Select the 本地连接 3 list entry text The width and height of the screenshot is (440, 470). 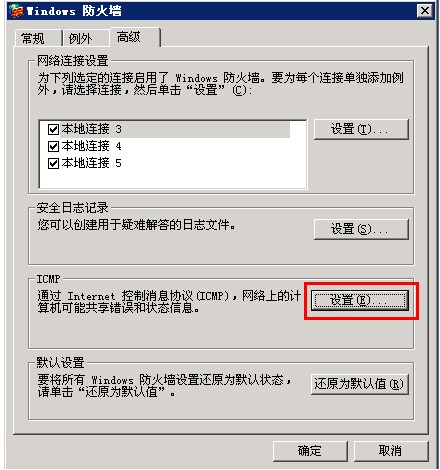pyautogui.click(x=91, y=129)
